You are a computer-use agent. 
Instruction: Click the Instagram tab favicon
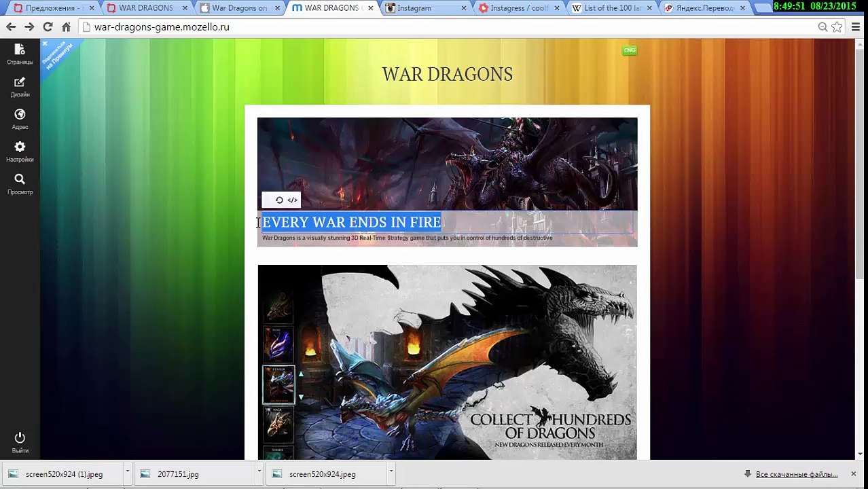tap(391, 8)
